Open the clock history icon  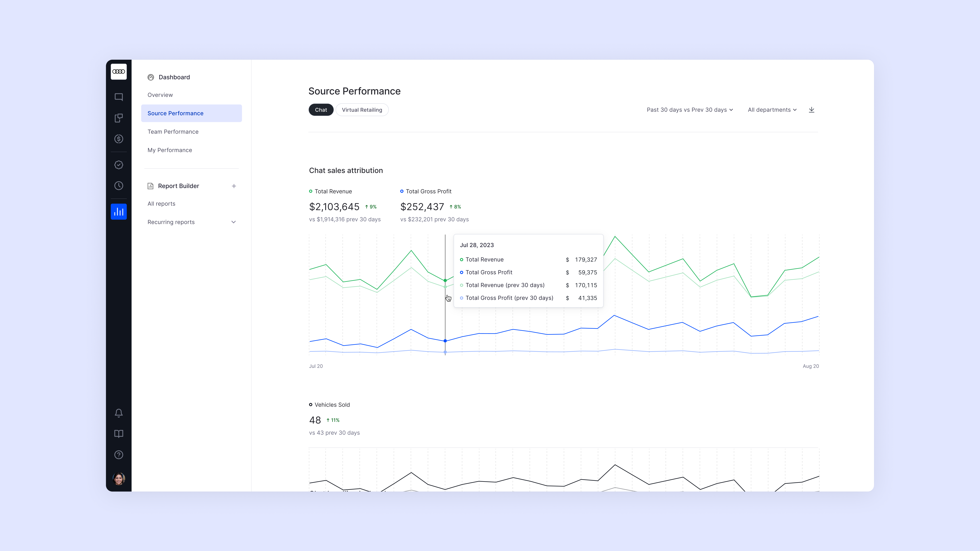119,186
